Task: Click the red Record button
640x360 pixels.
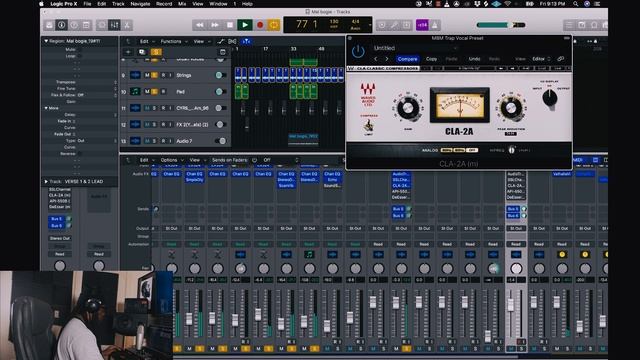Action: [x=260, y=25]
